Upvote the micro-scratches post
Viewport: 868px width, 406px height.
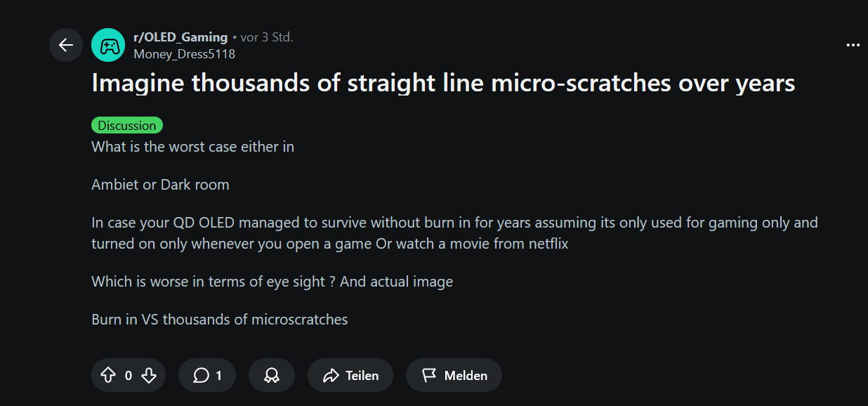(x=108, y=376)
